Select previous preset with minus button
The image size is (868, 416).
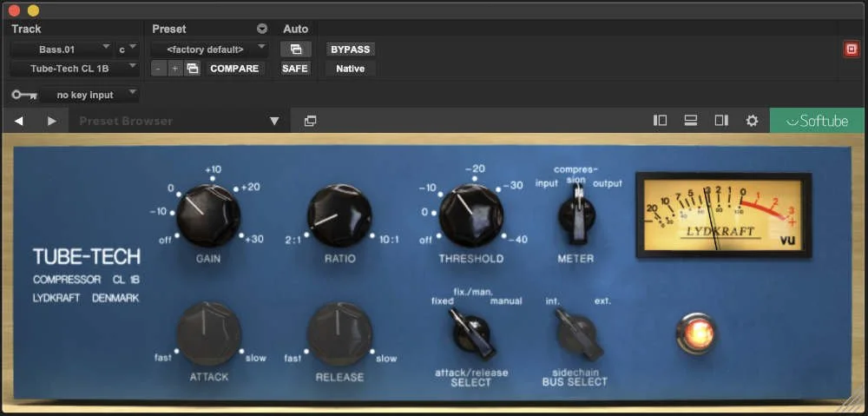tap(158, 69)
